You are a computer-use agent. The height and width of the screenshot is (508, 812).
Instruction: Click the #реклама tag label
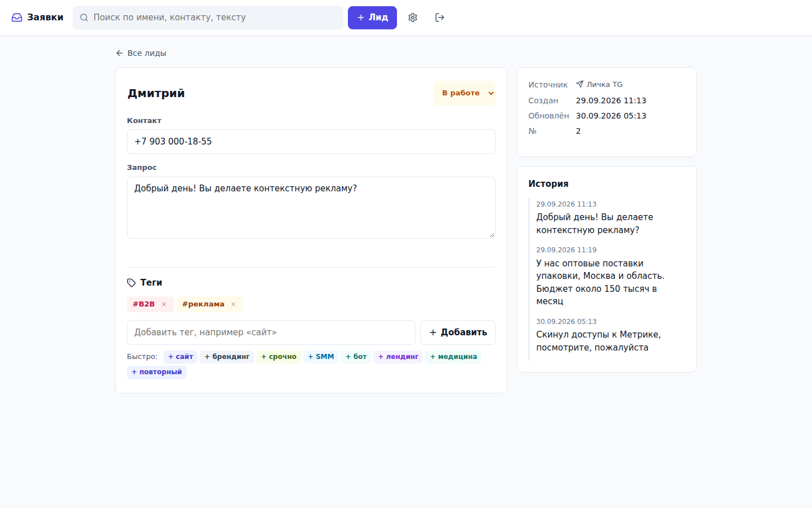pyautogui.click(x=203, y=304)
